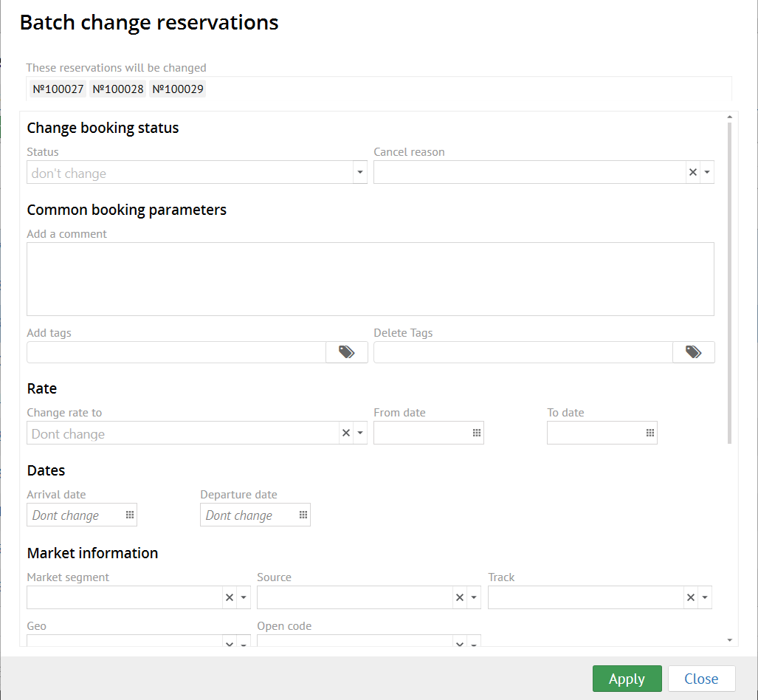This screenshot has width=758, height=700.
Task: Open the To date calendar picker
Action: 650,433
